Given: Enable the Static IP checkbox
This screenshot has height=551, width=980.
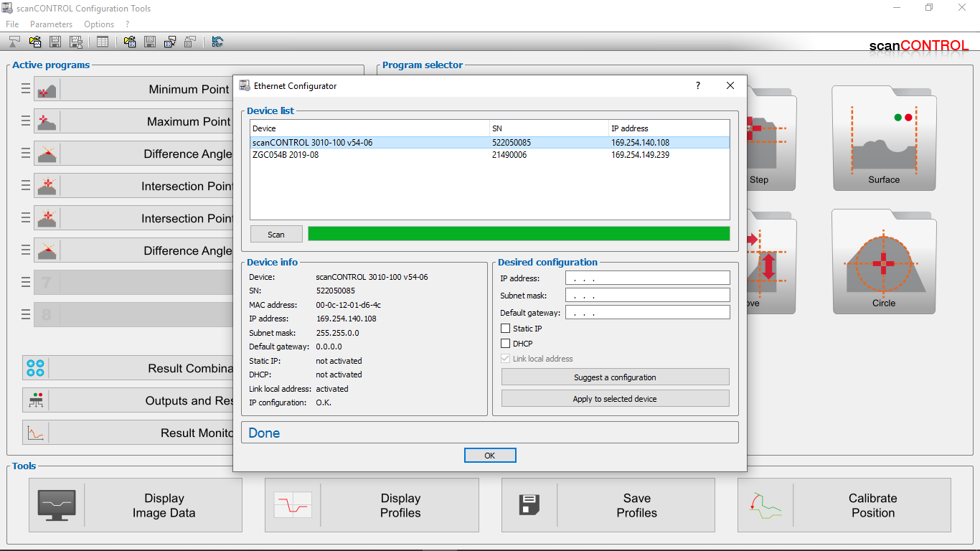Looking at the screenshot, I should tap(506, 329).
